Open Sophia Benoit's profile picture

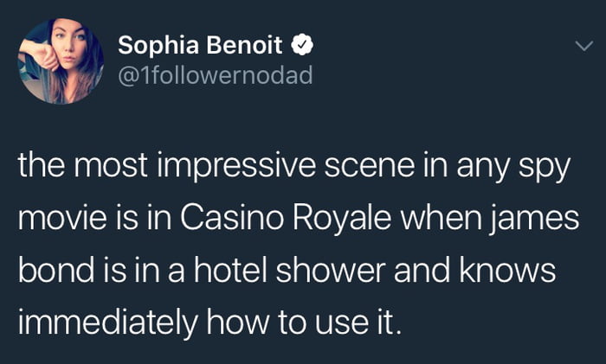61,61
